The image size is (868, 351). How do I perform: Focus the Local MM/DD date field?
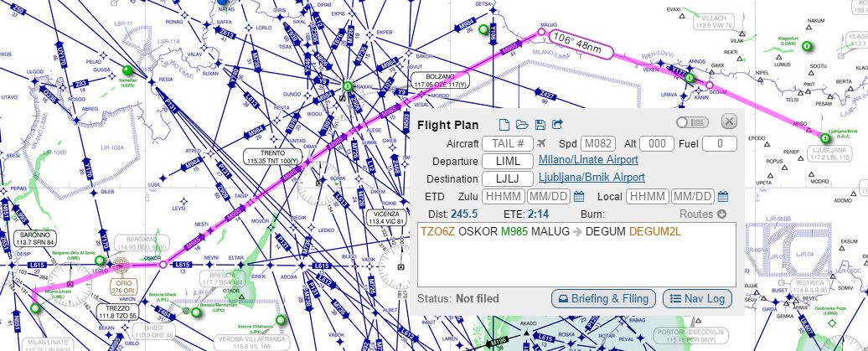click(693, 197)
